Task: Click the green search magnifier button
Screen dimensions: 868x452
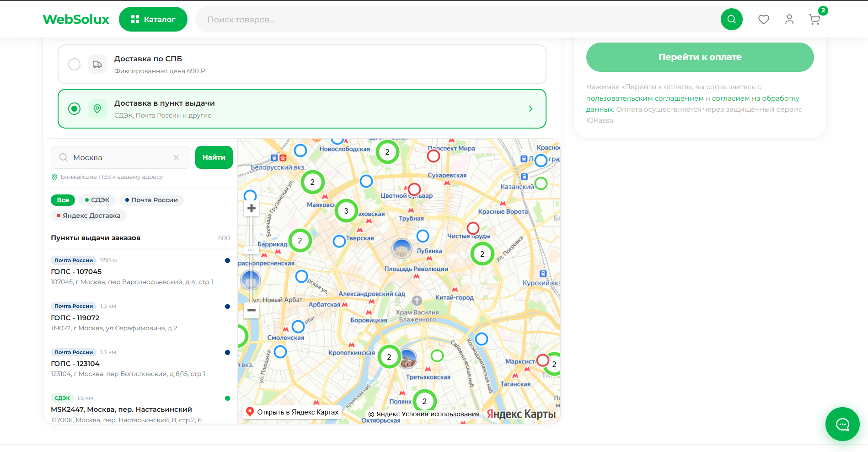Action: pos(732,19)
